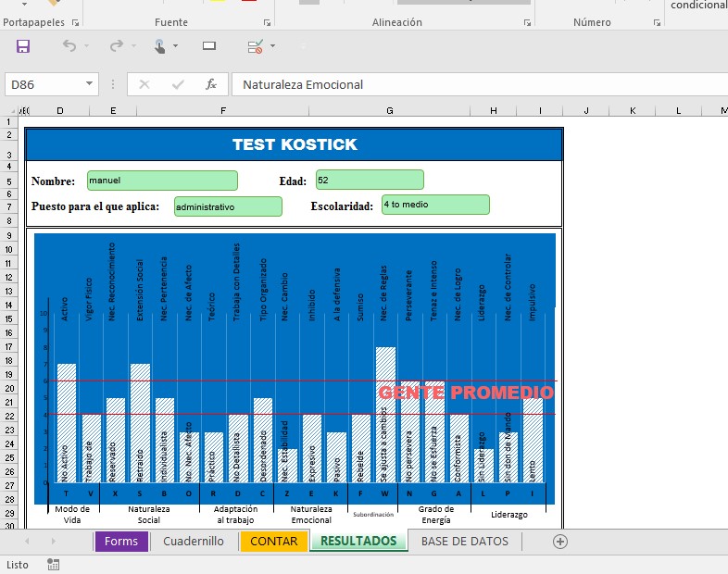Viewport: 728px width, 574px height.
Task: Click the Name Box showing D86
Action: (x=45, y=84)
